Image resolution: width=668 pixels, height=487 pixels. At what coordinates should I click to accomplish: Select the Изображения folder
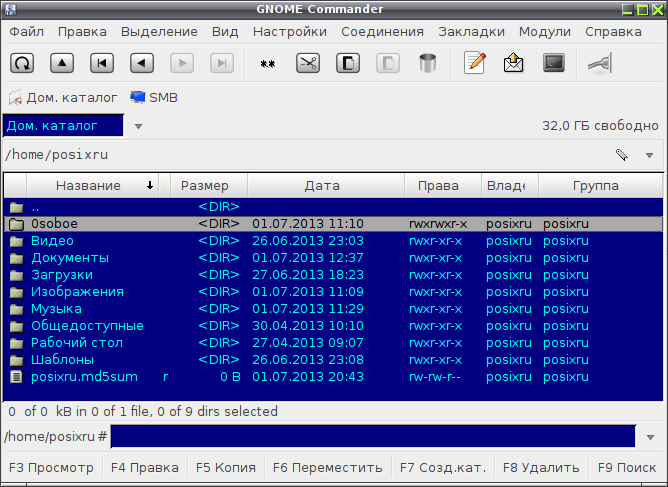[333, 292]
